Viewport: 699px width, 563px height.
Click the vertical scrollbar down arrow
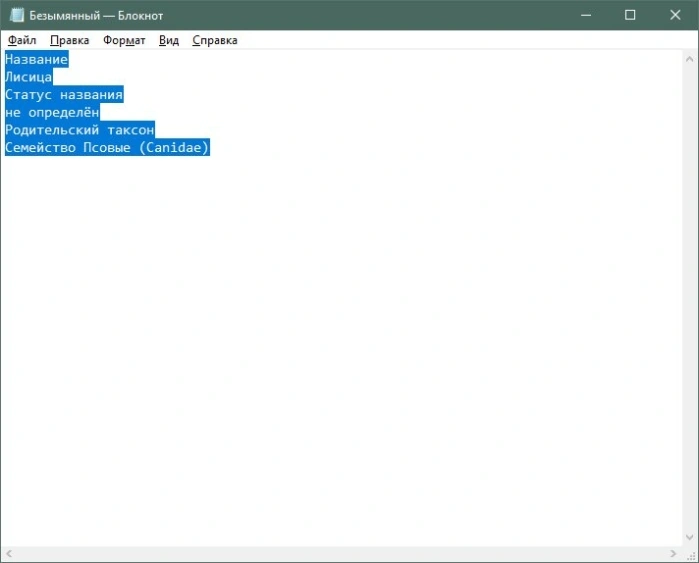point(689,537)
